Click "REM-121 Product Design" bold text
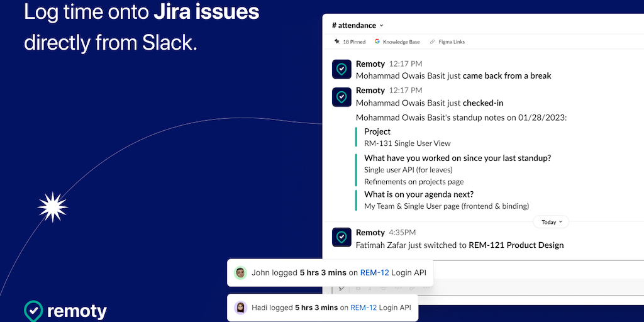 pyautogui.click(x=516, y=245)
